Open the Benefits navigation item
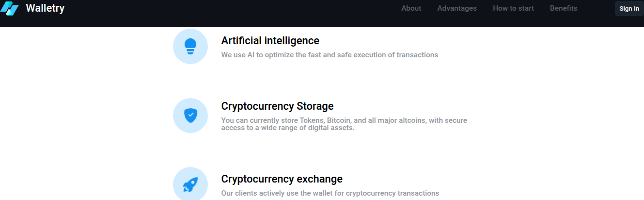This screenshot has width=644, height=200. click(x=564, y=8)
